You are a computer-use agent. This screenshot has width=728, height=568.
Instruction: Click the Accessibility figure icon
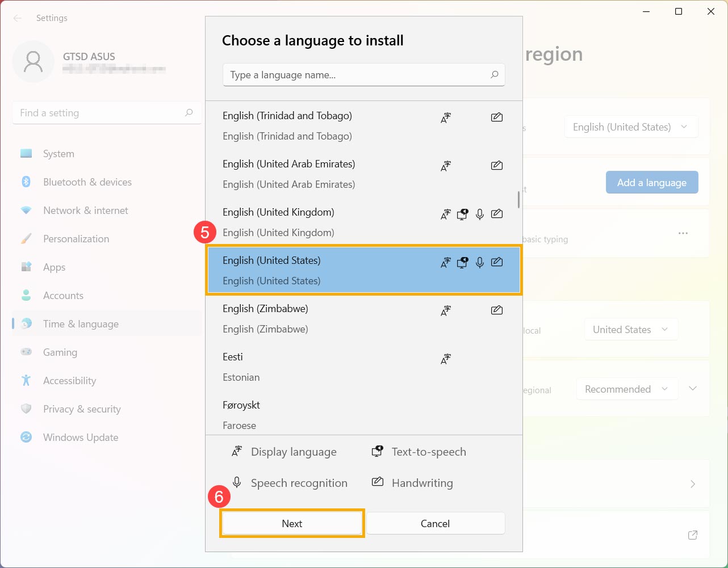click(x=26, y=380)
